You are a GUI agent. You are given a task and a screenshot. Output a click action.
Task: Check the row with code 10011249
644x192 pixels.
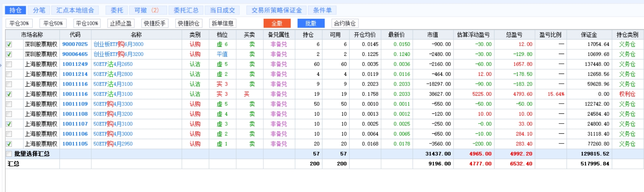[9, 64]
